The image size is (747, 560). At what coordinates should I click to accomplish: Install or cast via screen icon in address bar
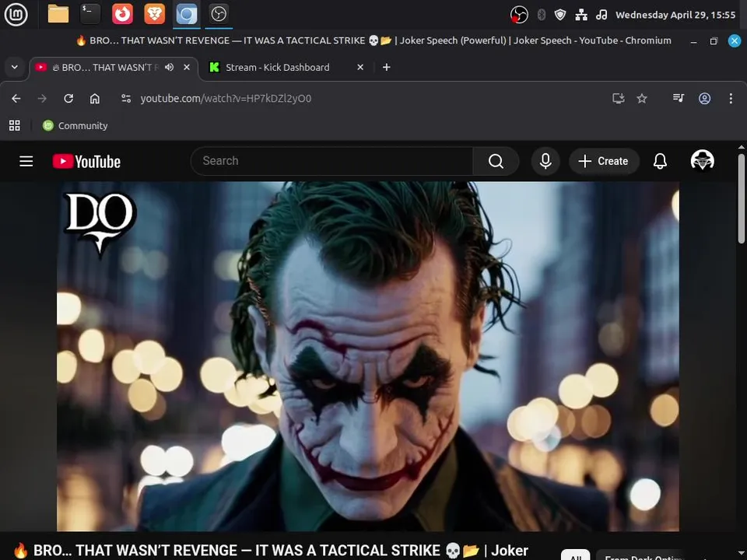coord(619,99)
